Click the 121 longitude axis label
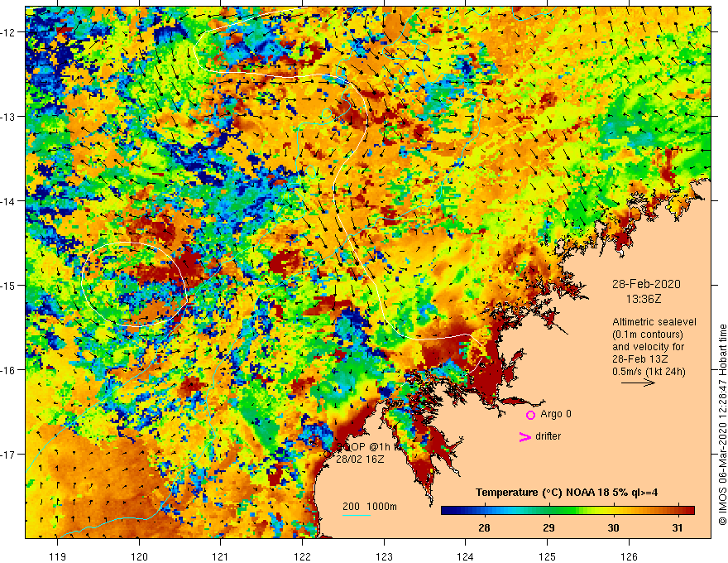This screenshot has height=563, width=728. pyautogui.click(x=221, y=556)
